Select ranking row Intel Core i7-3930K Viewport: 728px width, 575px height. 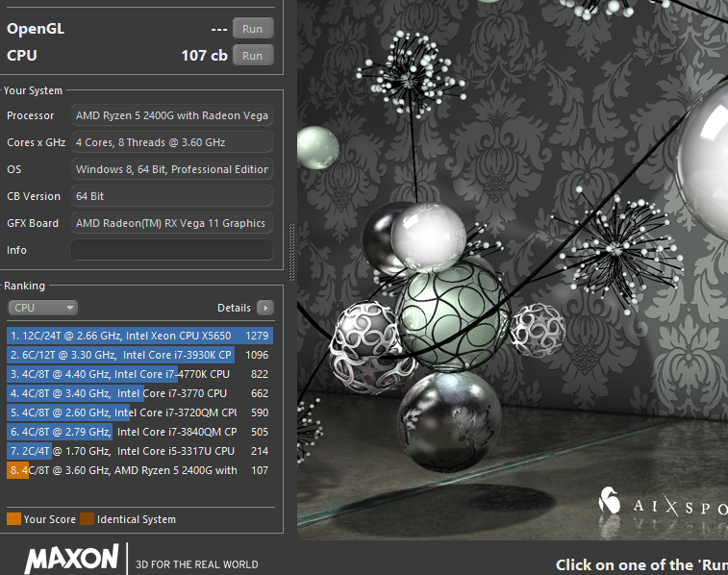click(x=139, y=355)
